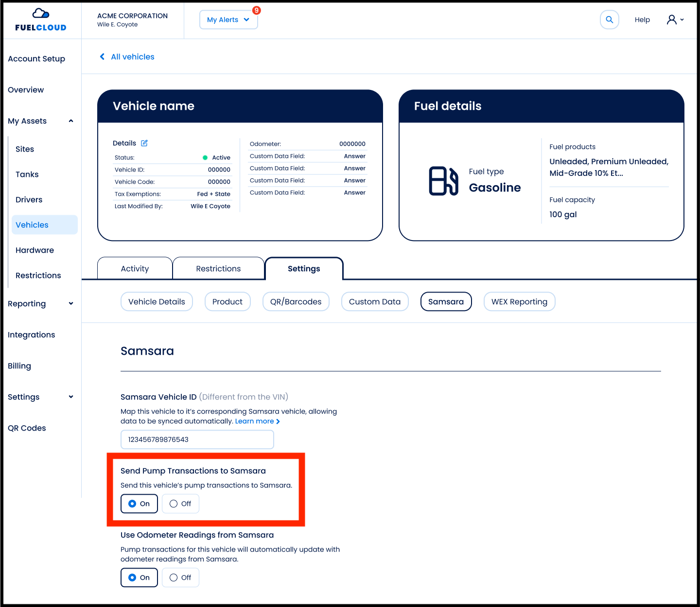Click the back arrow beside All vehicles

pyautogui.click(x=102, y=57)
